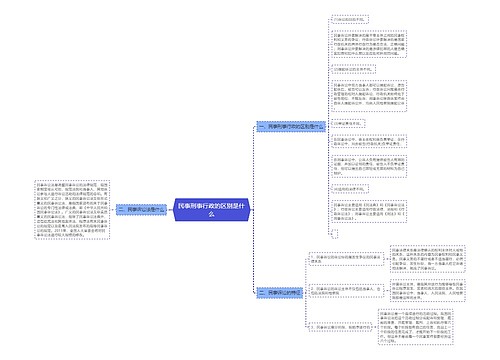This screenshot has width=500, height=360.
Task: Open the detail note attached to feature item 3
Action: pos(416,327)
